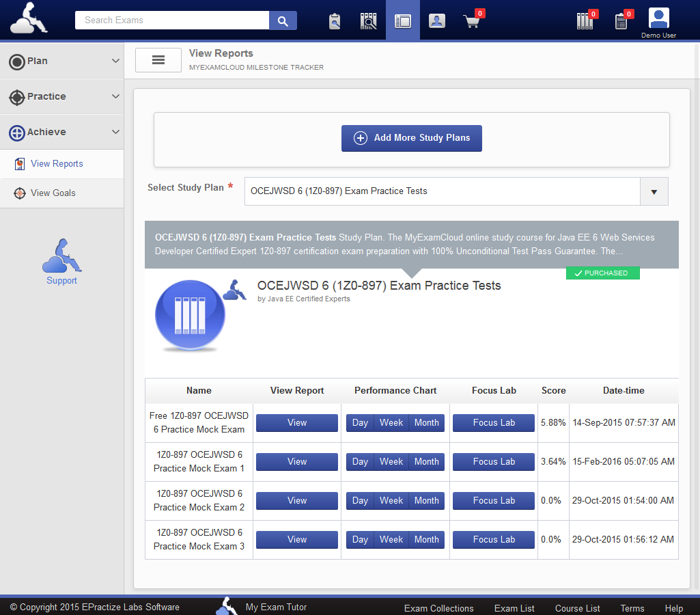Show Day chart for Free 1Z0-897 exam
700x615 pixels.
pyautogui.click(x=360, y=423)
